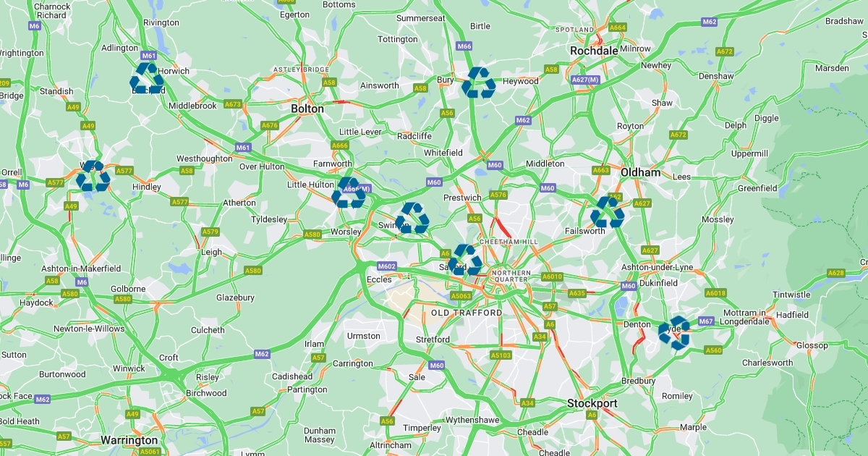
Task: Select the Stockport town label
Action: (x=592, y=403)
